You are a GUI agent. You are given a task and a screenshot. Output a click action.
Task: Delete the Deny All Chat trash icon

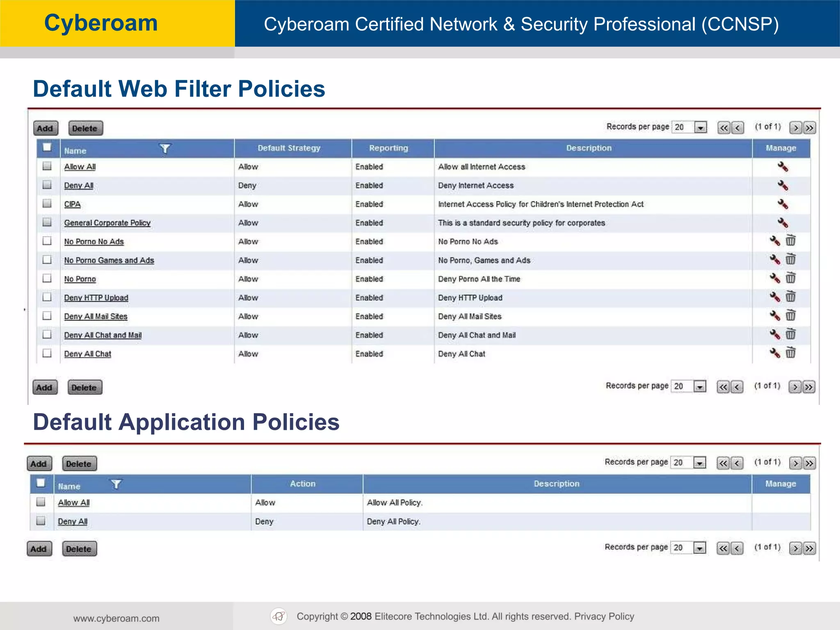(790, 353)
